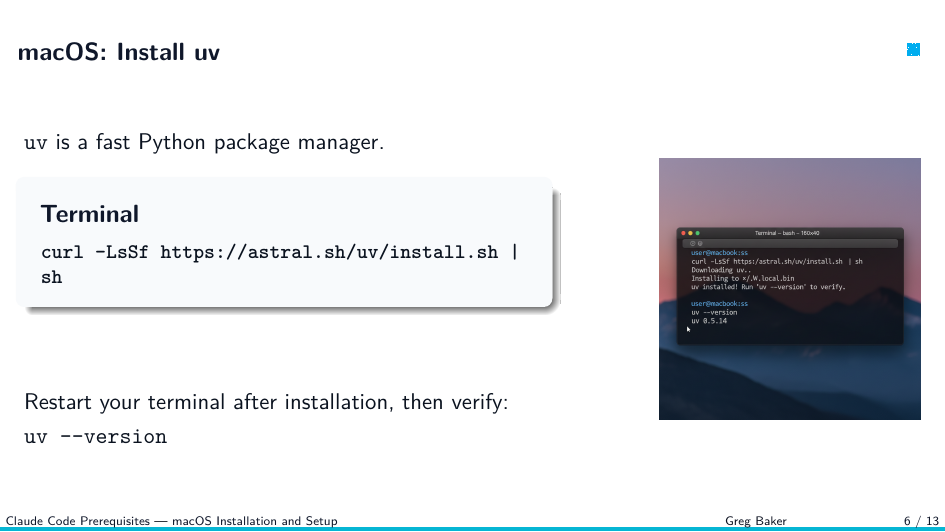
Task: Click the 'uv --version' verification command
Action: pos(96,437)
